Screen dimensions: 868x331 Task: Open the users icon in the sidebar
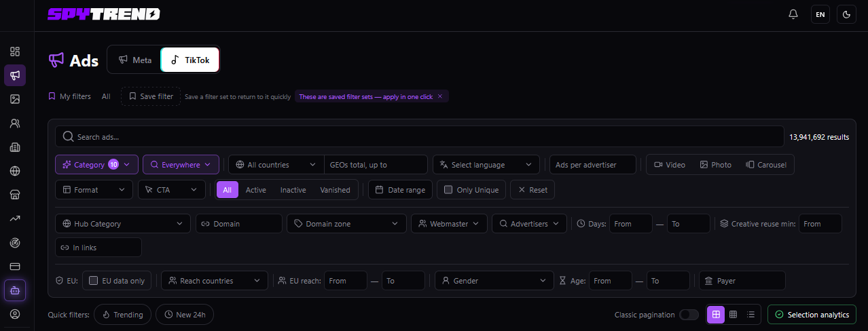tap(15, 123)
